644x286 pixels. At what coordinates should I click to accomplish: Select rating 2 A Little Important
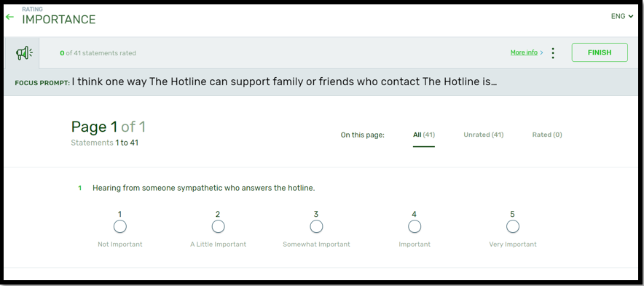point(218,226)
